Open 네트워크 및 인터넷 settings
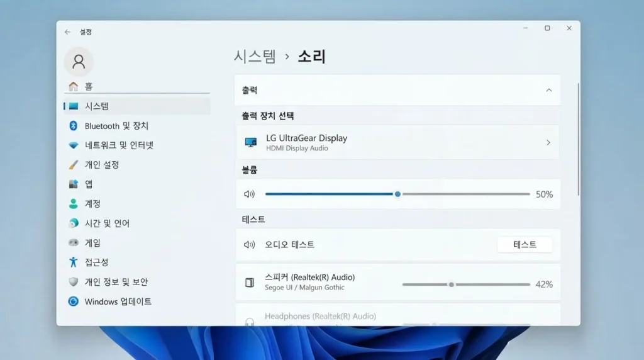 [137, 145]
